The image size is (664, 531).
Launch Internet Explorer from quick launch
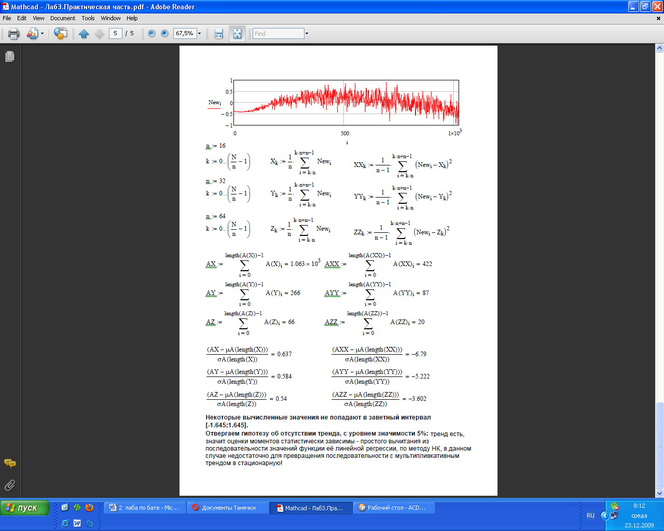pos(65,523)
